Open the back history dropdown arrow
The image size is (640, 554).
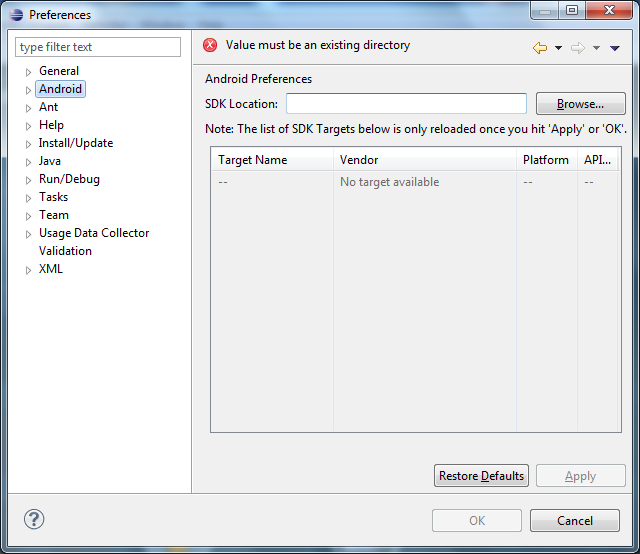558,48
